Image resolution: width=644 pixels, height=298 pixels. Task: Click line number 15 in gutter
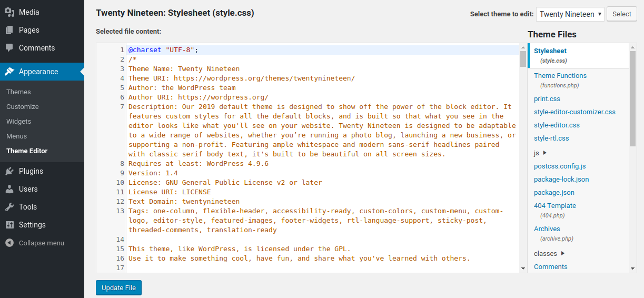120,249
